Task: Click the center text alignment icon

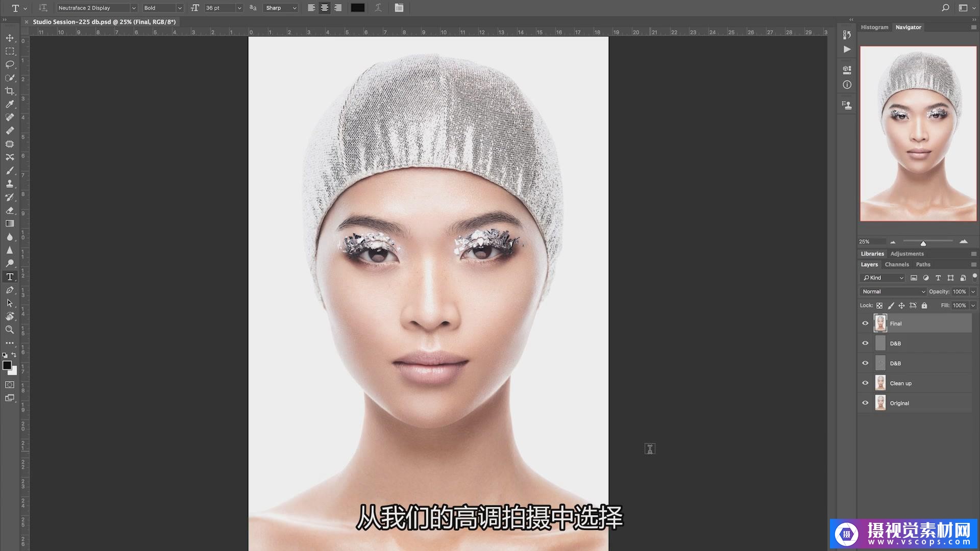Action: pyautogui.click(x=325, y=8)
